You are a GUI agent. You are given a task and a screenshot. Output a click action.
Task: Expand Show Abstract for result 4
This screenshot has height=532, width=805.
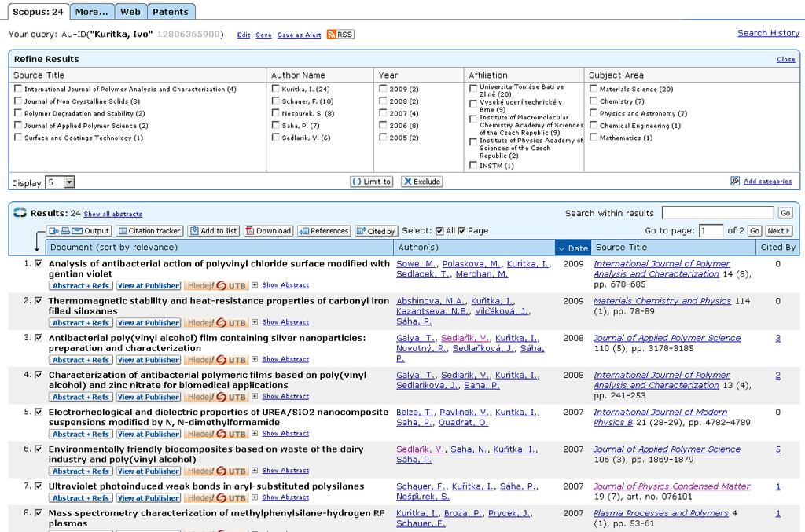285,396
